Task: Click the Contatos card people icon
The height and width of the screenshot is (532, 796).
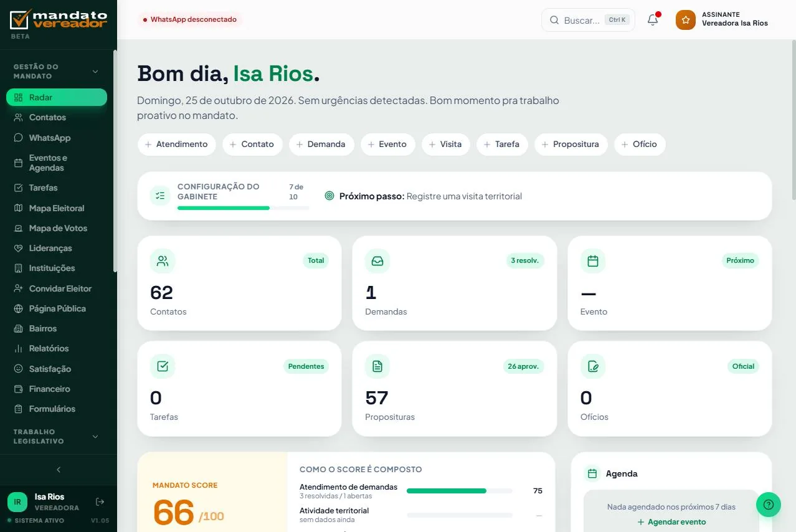Action: [163, 261]
